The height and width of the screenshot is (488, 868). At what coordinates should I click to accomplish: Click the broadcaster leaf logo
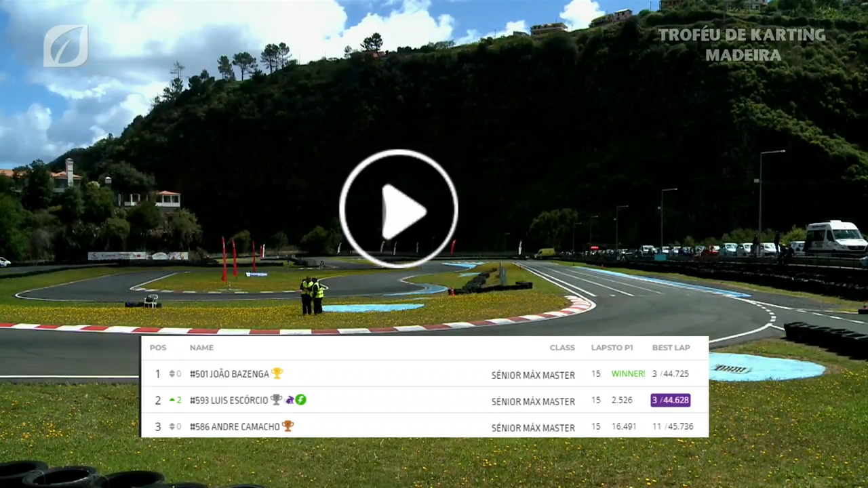tap(66, 46)
